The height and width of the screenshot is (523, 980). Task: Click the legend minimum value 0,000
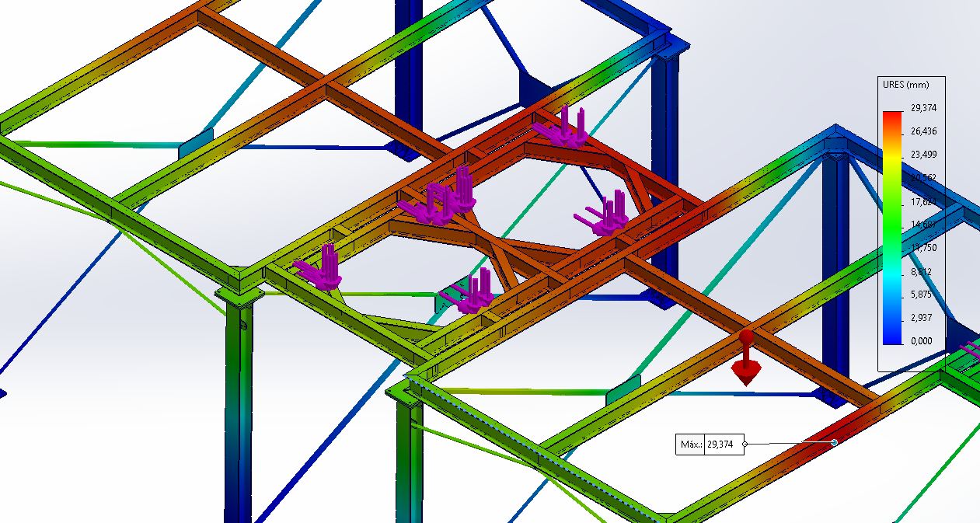click(x=922, y=341)
